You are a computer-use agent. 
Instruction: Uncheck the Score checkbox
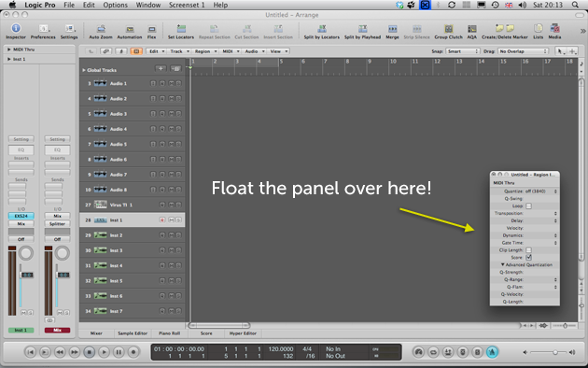click(529, 258)
